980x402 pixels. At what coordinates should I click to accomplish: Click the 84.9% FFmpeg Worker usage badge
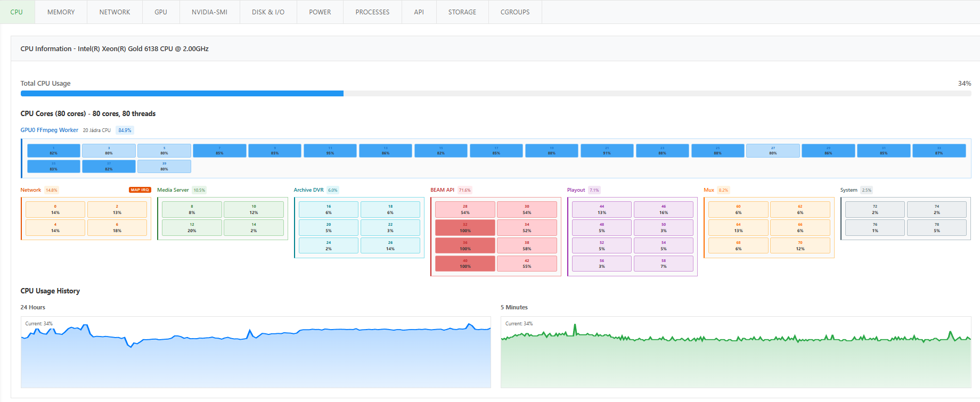point(125,130)
